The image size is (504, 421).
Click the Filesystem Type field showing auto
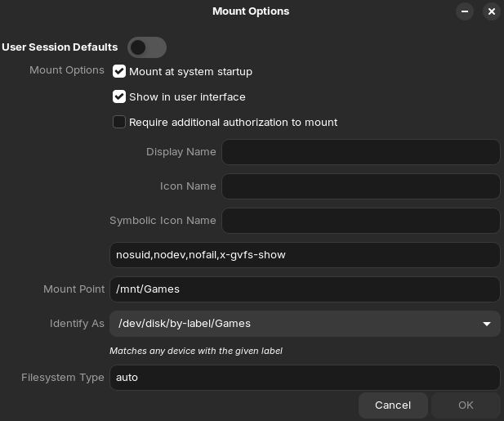(303, 378)
